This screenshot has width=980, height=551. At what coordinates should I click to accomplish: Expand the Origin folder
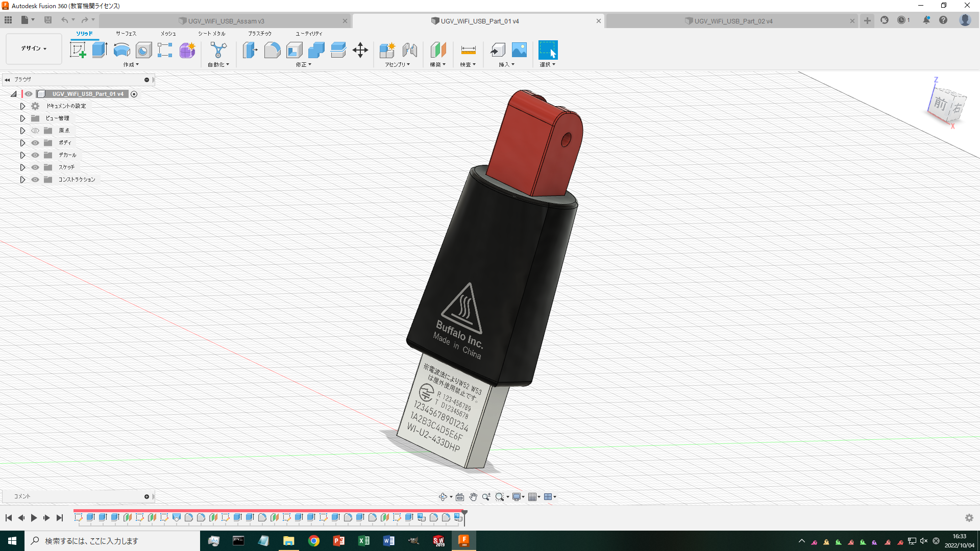pyautogui.click(x=22, y=131)
